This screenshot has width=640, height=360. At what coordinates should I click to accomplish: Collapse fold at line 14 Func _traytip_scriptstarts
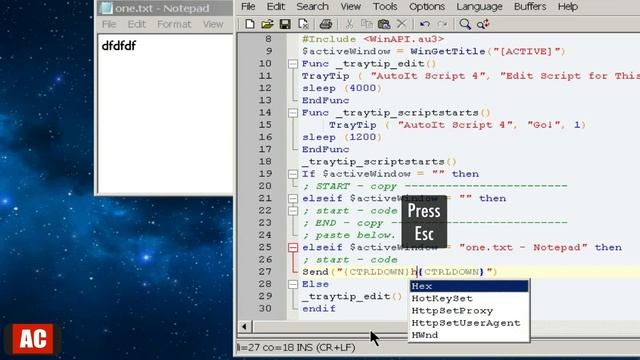click(293, 113)
